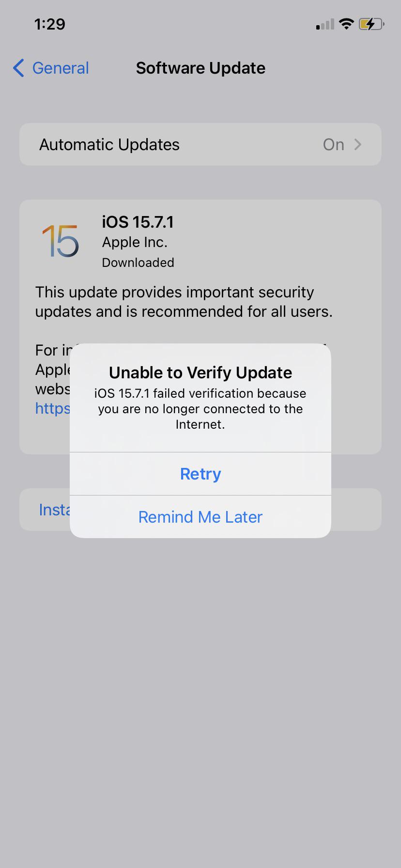Tap the iOS 15 logo icon
This screenshot has height=868, width=401.
pyautogui.click(x=61, y=241)
